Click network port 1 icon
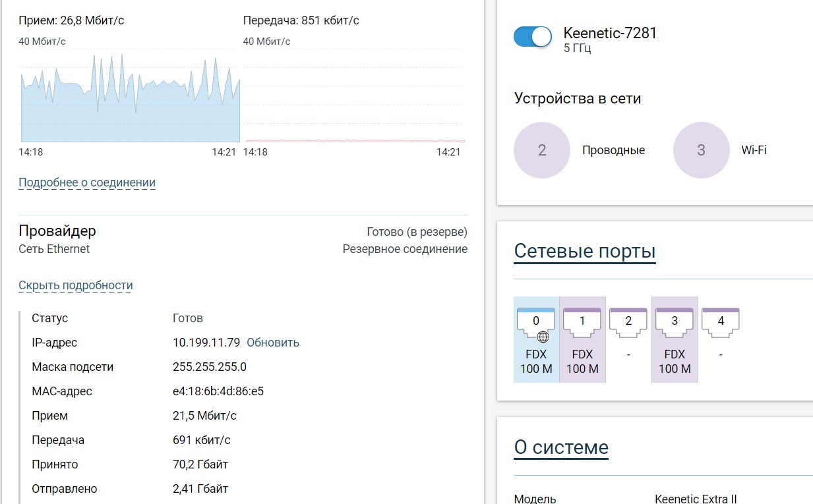The image size is (813, 504). tap(582, 321)
